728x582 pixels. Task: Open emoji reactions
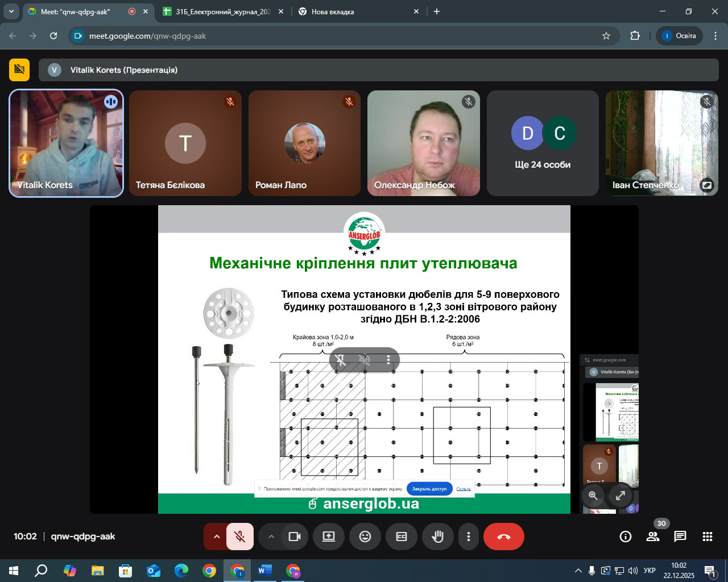pyautogui.click(x=365, y=537)
